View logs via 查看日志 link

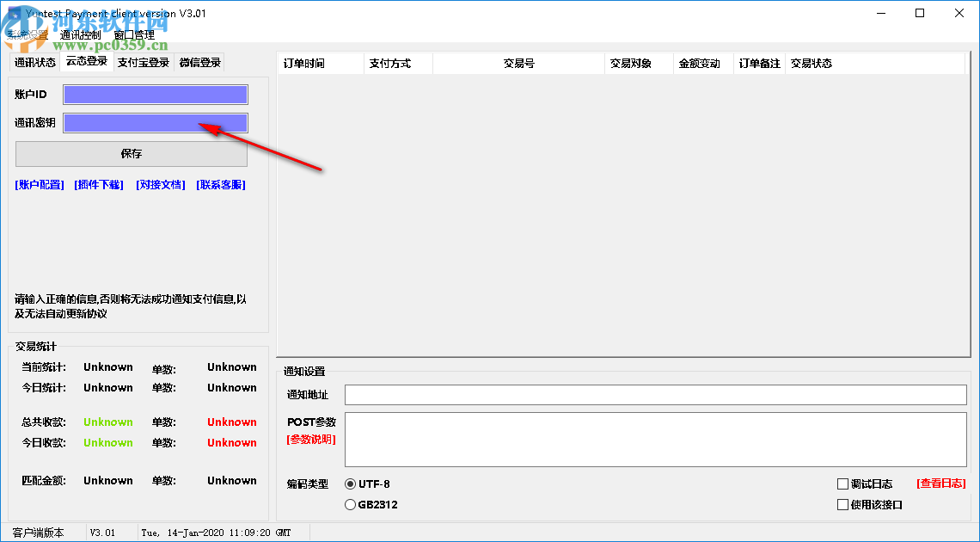[941, 483]
